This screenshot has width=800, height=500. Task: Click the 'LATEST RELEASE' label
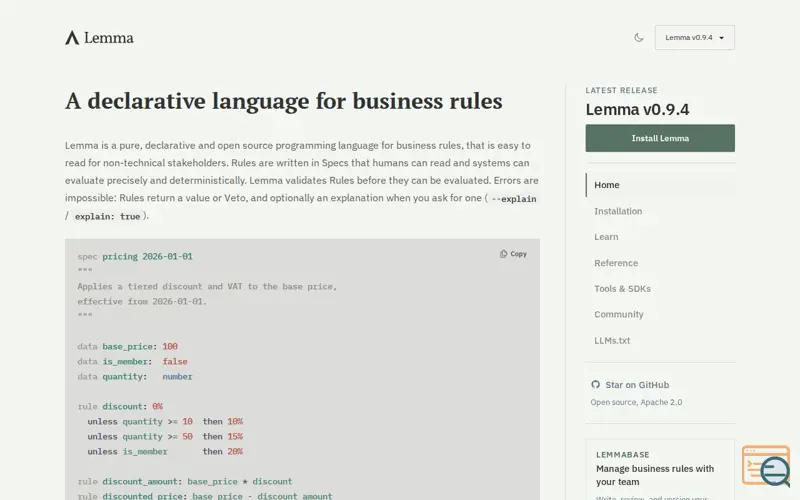coord(621,90)
